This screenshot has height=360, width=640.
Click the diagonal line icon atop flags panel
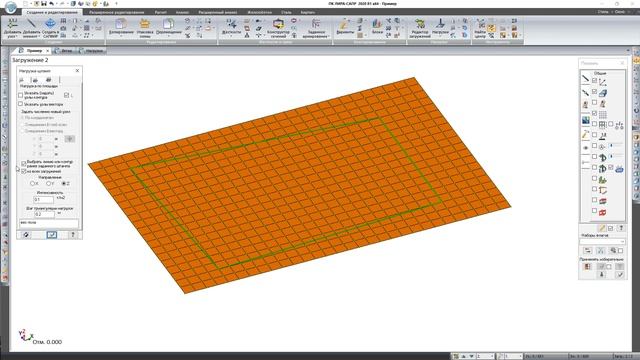585,79
